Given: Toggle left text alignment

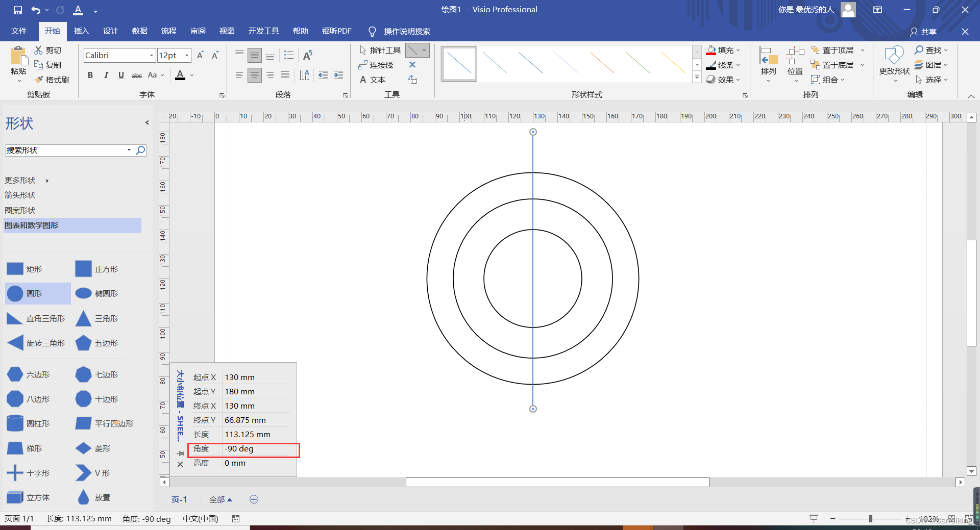Looking at the screenshot, I should point(239,75).
